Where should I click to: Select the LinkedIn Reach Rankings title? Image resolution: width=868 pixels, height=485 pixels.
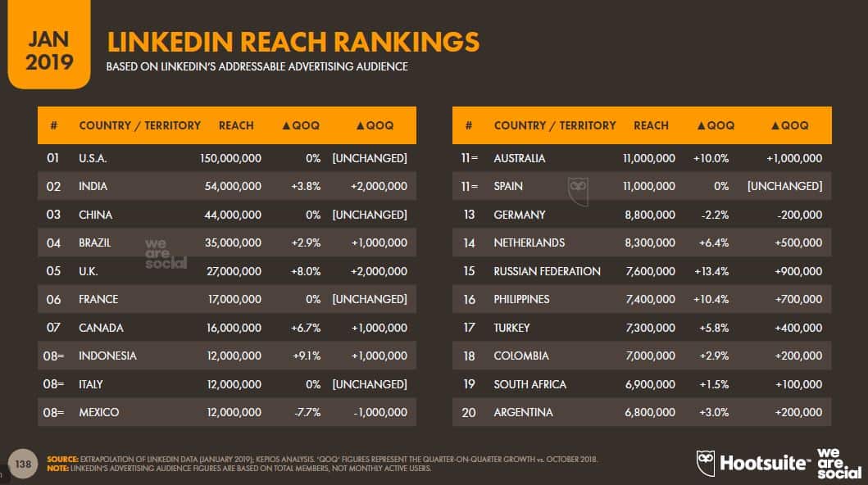click(293, 41)
